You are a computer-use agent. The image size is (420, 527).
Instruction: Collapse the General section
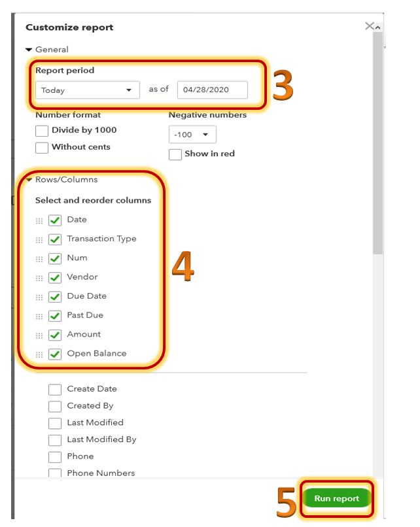pos(28,49)
